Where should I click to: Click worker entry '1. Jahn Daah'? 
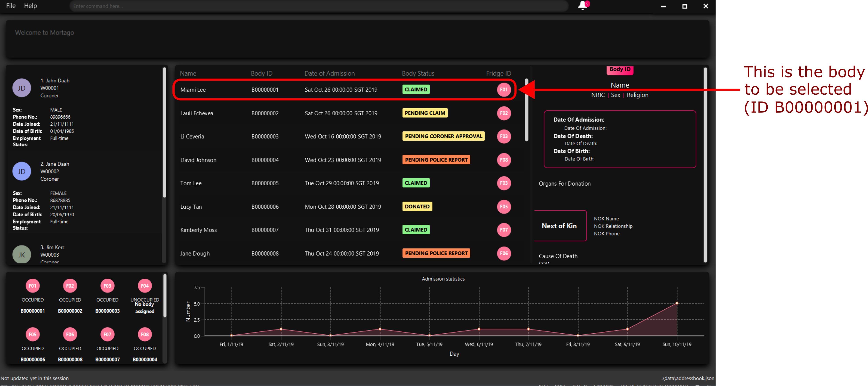(x=55, y=81)
